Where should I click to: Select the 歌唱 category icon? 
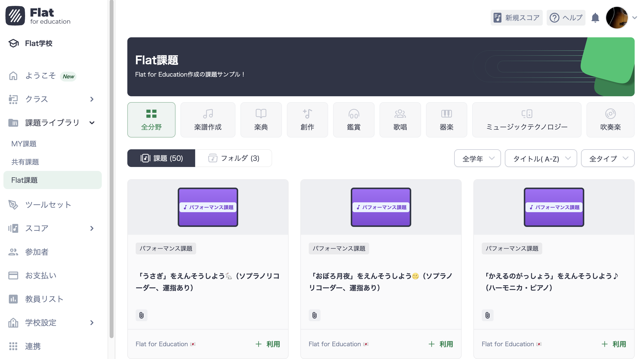[400, 114]
